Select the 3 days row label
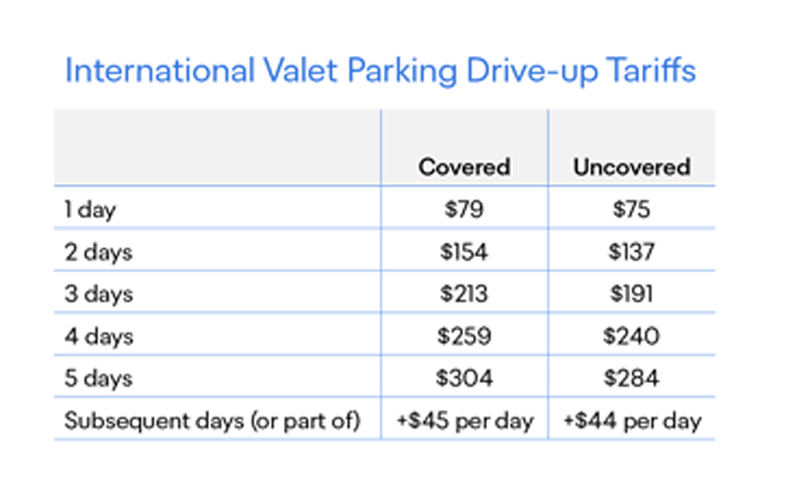800x500 pixels. 98,294
